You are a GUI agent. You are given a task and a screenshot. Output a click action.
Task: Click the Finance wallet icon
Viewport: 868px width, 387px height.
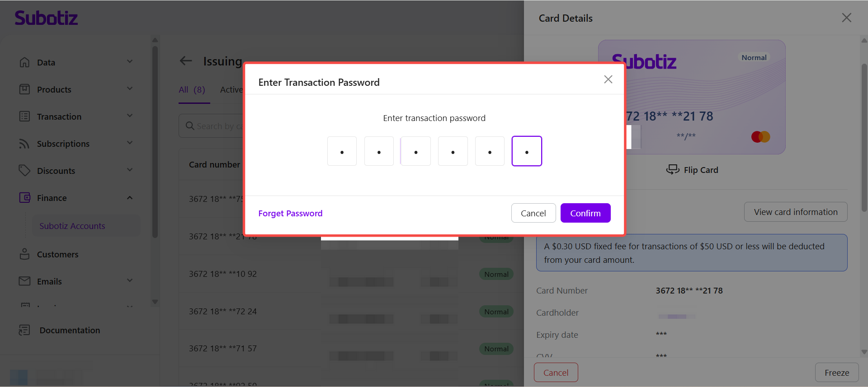click(x=24, y=198)
